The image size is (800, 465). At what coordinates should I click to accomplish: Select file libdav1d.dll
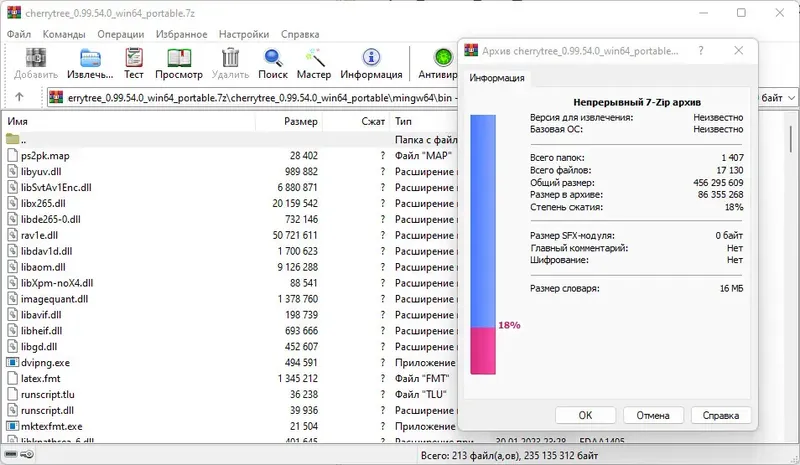[46, 251]
